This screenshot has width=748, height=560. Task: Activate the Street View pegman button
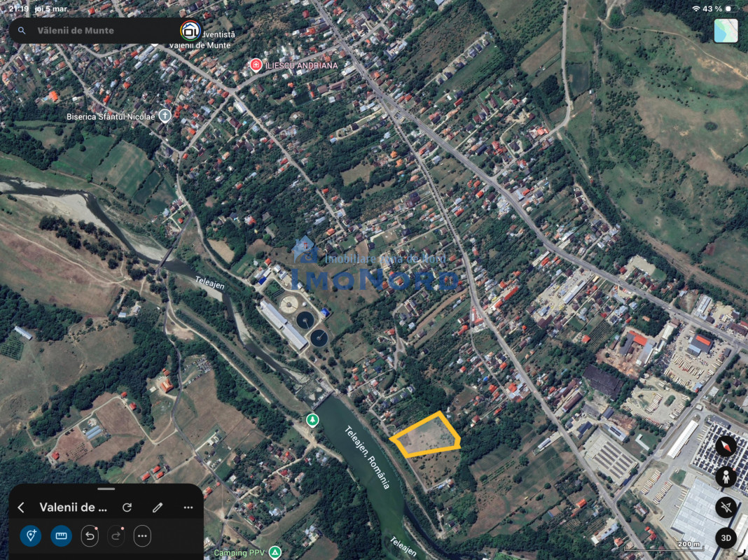click(x=726, y=477)
